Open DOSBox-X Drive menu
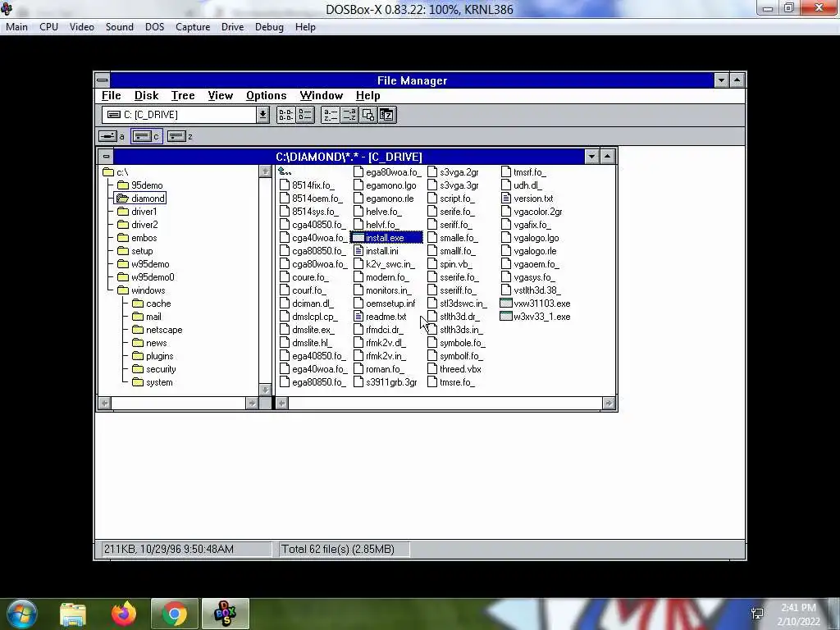 point(232,27)
